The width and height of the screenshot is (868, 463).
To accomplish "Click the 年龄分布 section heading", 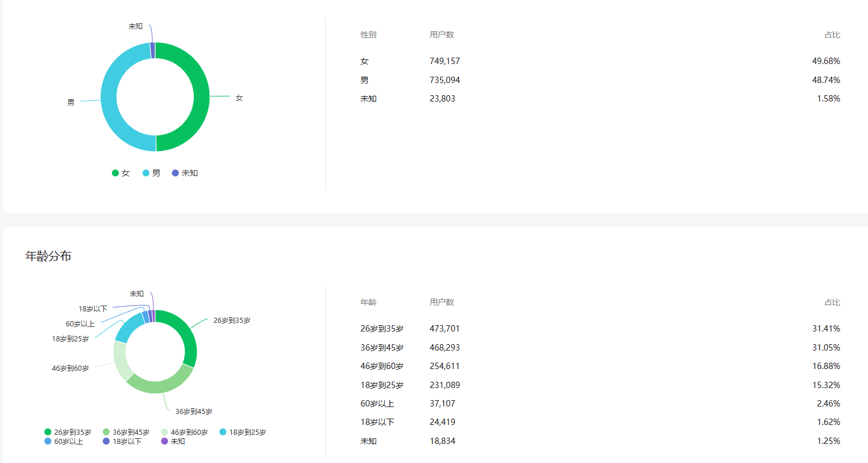I will coord(48,256).
